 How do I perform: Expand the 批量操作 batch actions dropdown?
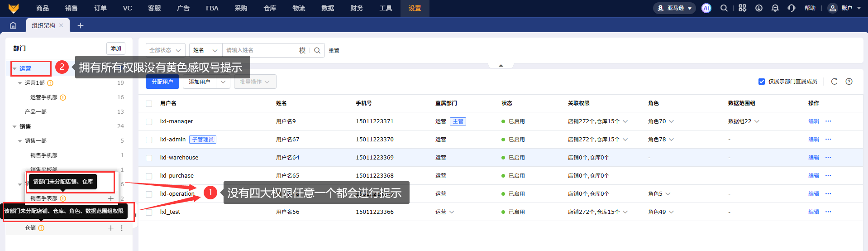pyautogui.click(x=255, y=82)
